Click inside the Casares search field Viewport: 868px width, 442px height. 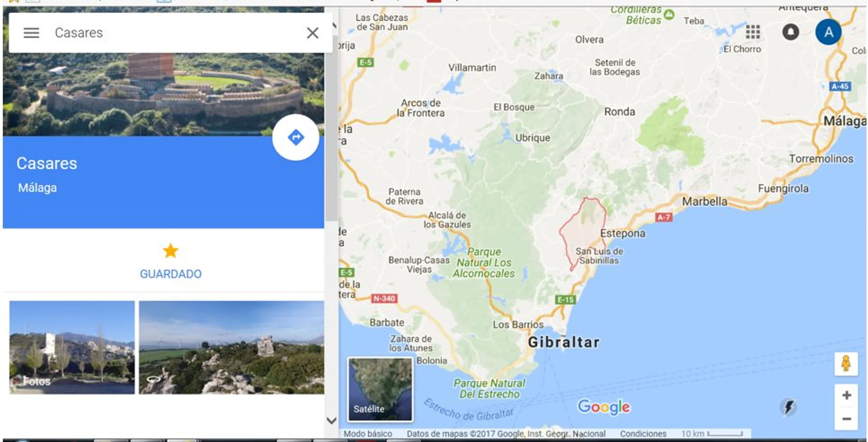coord(175,33)
